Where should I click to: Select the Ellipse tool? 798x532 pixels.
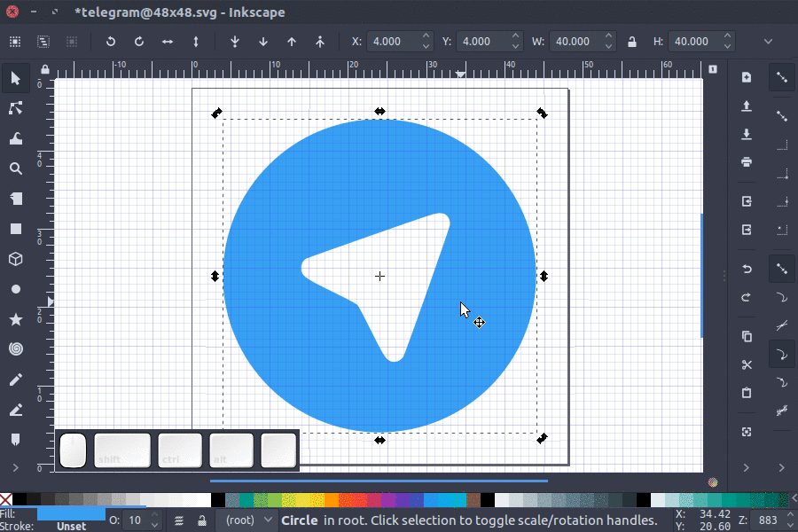tap(15, 289)
